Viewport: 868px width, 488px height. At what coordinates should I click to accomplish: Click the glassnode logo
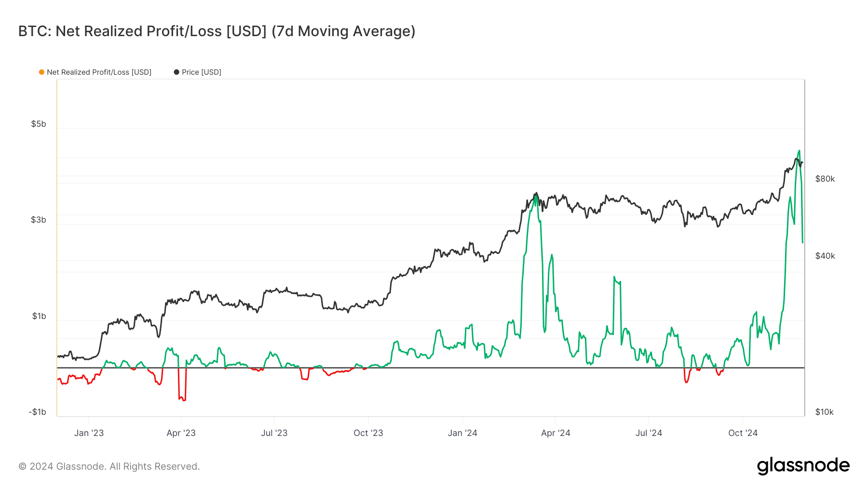click(x=803, y=466)
